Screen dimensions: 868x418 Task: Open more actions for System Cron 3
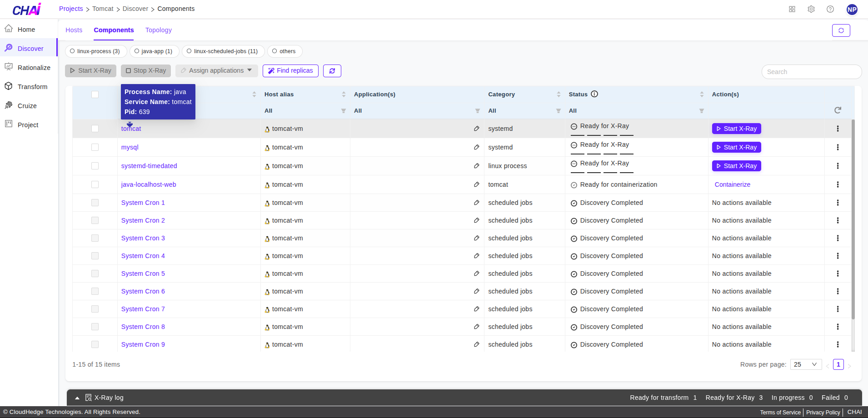click(x=838, y=238)
